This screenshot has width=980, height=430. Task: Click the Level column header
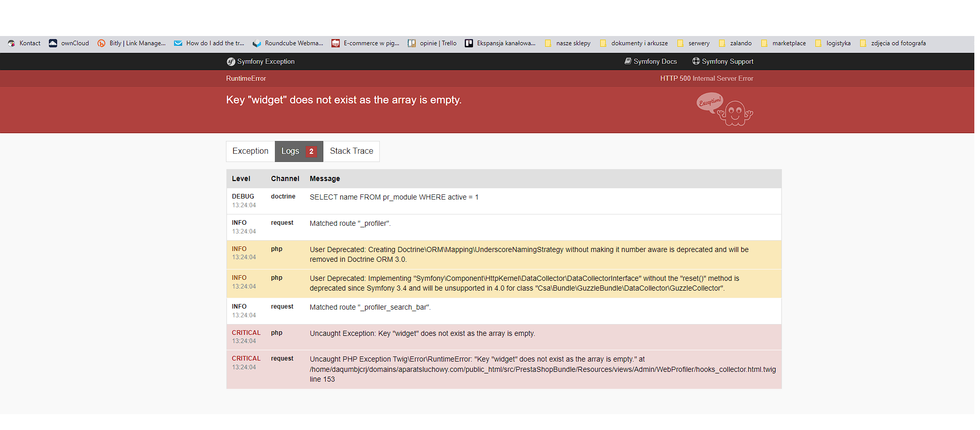pyautogui.click(x=241, y=179)
